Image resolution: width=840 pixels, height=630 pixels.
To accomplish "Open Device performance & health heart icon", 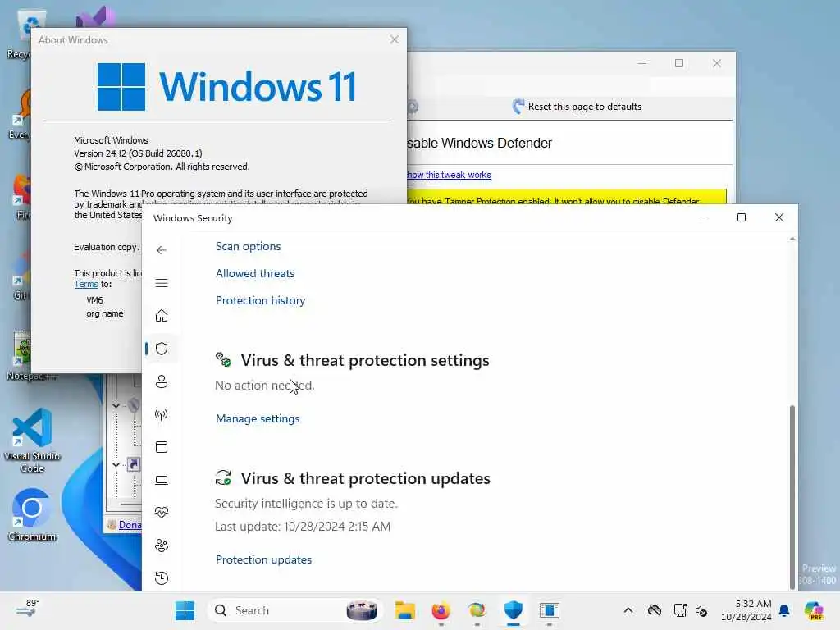I will [x=162, y=513].
